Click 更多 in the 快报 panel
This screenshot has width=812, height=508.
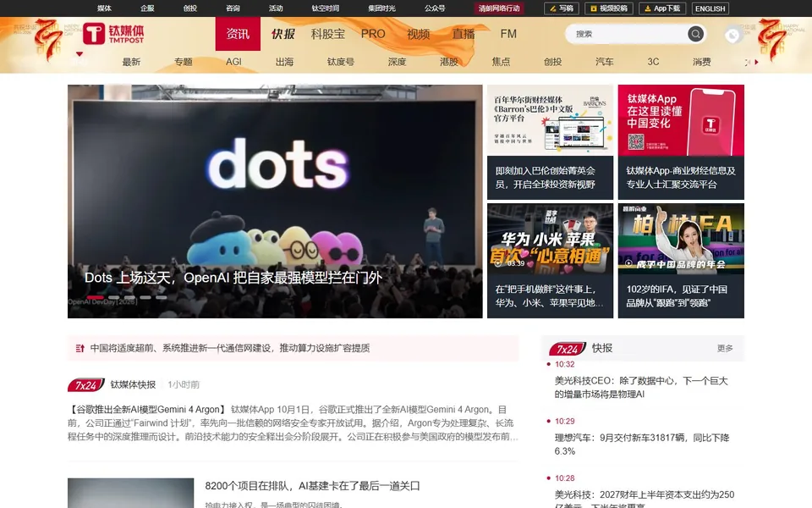pos(725,348)
